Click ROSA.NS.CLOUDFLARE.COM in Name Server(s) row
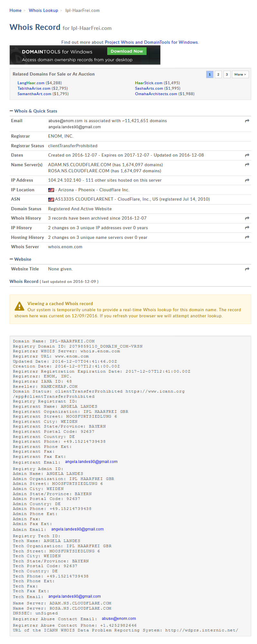Viewport: 257px width, 644px height. pos(79,171)
